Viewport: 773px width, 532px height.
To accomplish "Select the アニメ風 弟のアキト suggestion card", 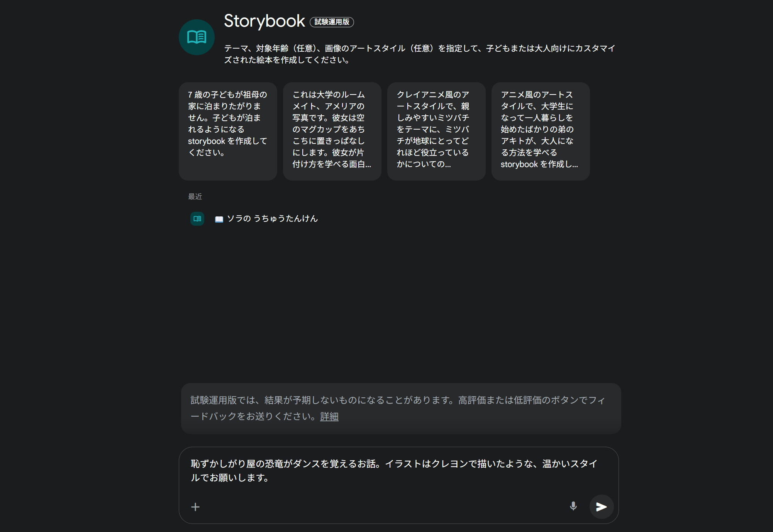I will coord(541,131).
